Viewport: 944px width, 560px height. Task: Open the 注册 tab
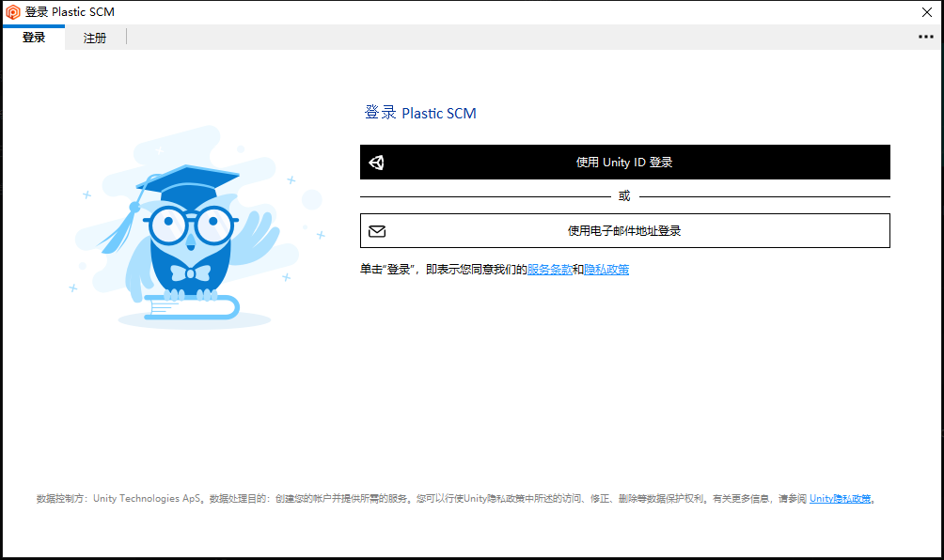tap(95, 38)
